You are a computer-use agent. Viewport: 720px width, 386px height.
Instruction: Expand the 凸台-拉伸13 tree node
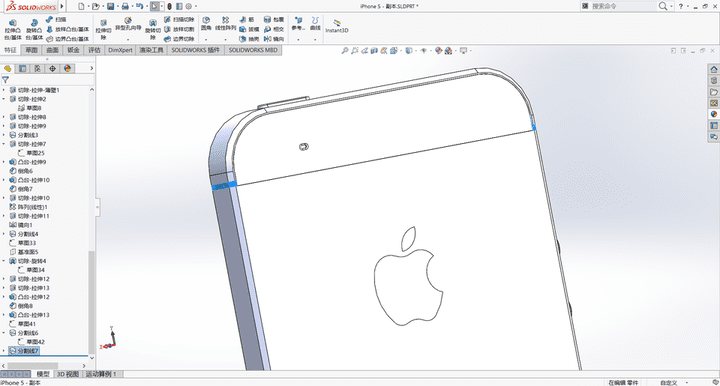pos(4,315)
